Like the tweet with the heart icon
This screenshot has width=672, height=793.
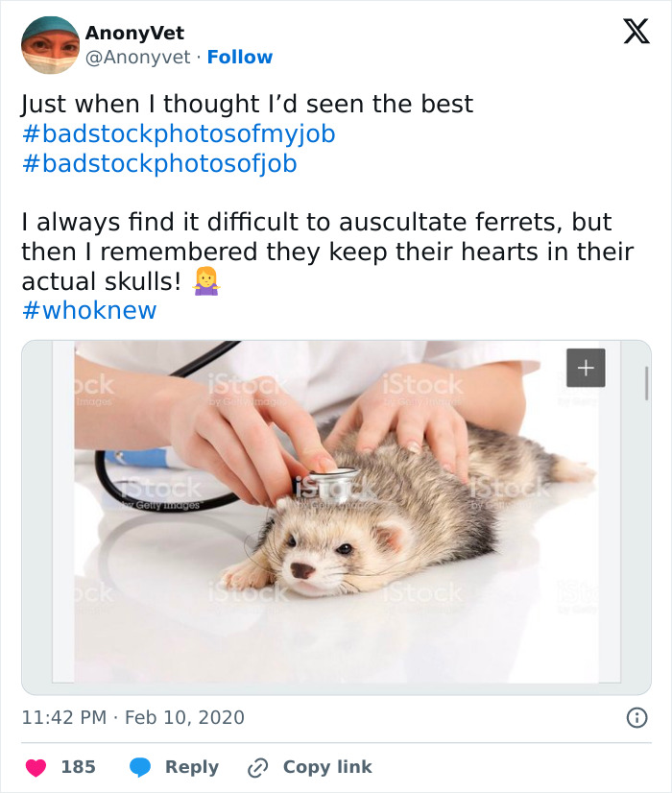click(36, 767)
